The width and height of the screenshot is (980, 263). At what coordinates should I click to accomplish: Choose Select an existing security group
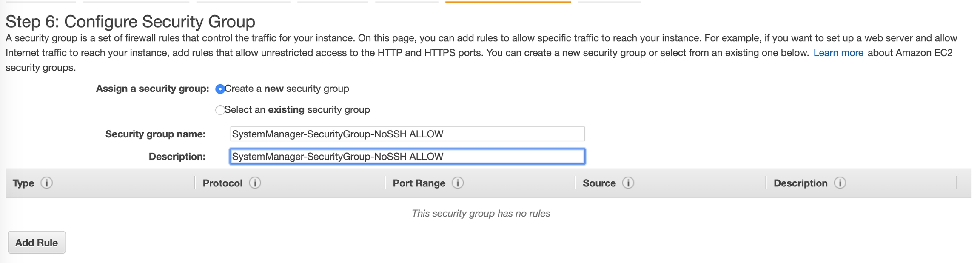tap(220, 110)
